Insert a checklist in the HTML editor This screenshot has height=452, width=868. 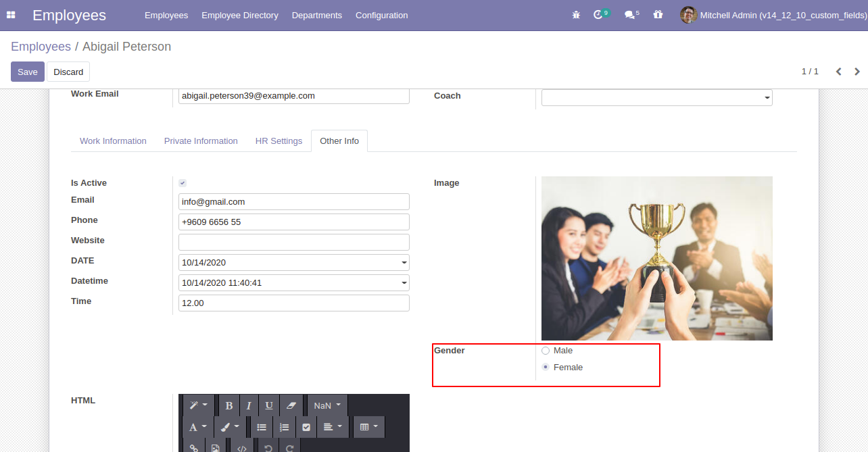click(306, 427)
